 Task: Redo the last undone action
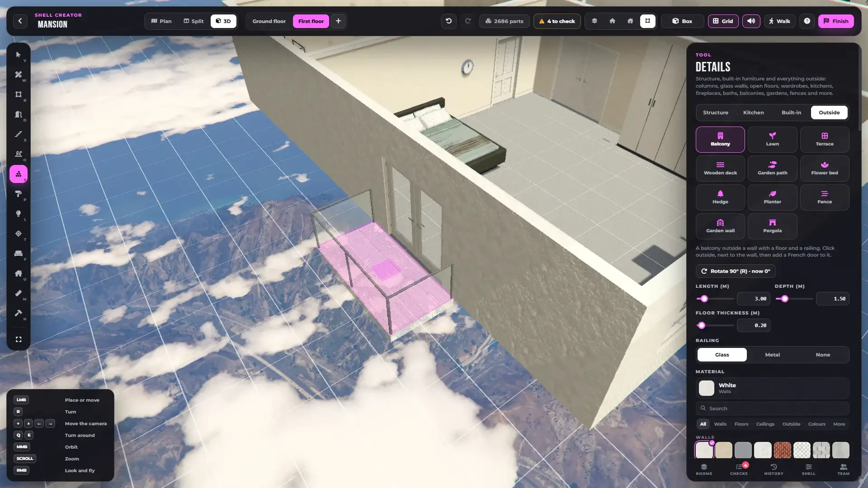tap(468, 21)
